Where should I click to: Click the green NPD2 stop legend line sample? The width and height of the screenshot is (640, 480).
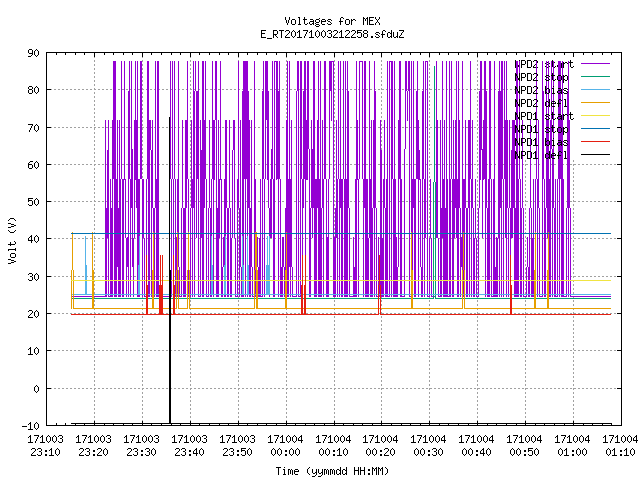click(x=596, y=77)
